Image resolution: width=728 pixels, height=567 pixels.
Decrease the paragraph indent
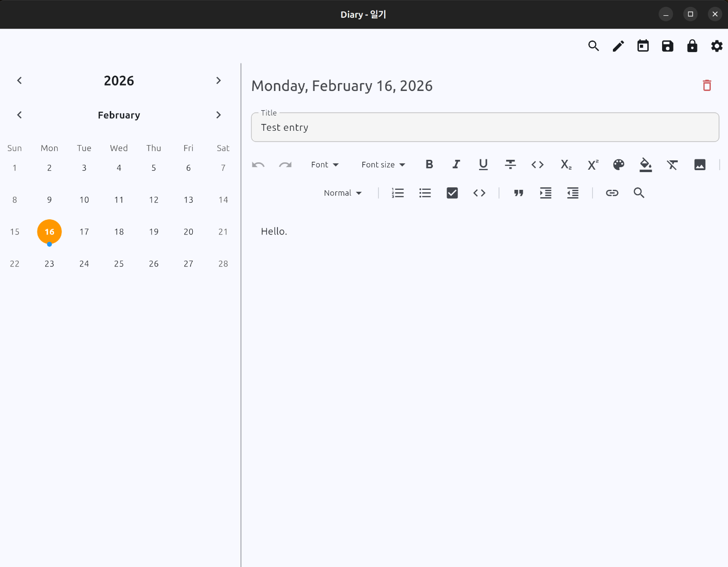tap(573, 193)
